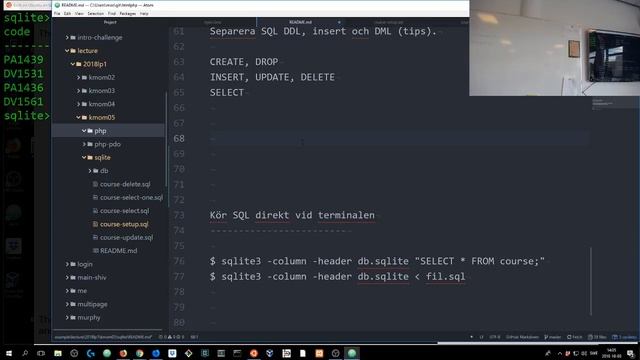Screen dimensions: 640x360
Task: Expand the main-shiv folder chevron
Action: [67, 278]
